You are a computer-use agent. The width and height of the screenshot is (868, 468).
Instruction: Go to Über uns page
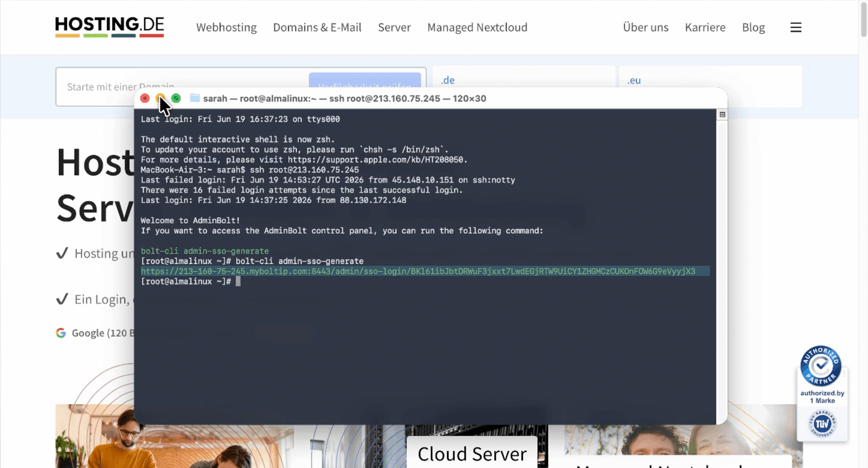pos(646,28)
